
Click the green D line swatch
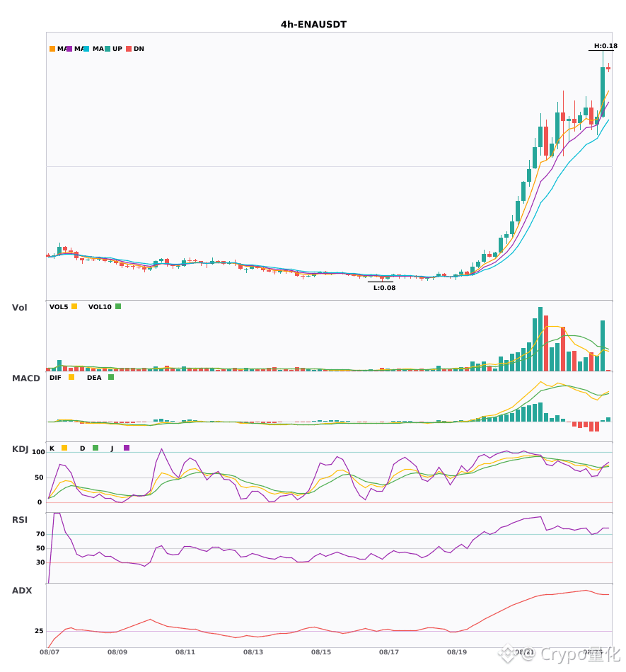[95, 448]
